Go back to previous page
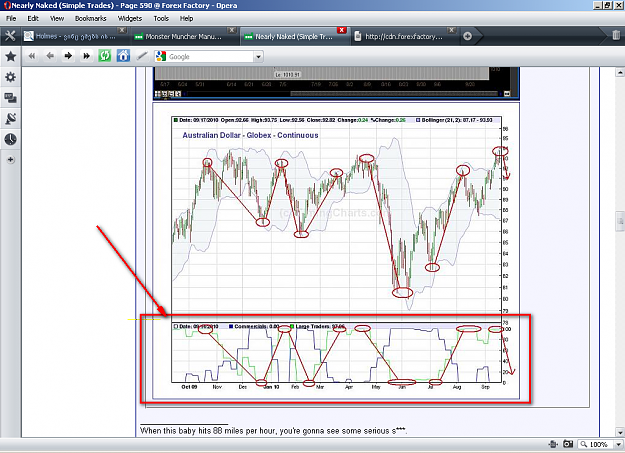The image size is (625, 453). [x=50, y=56]
